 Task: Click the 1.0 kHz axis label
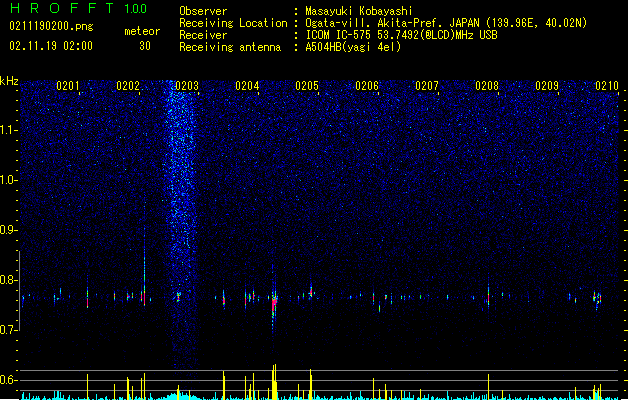pyautogui.click(x=9, y=180)
